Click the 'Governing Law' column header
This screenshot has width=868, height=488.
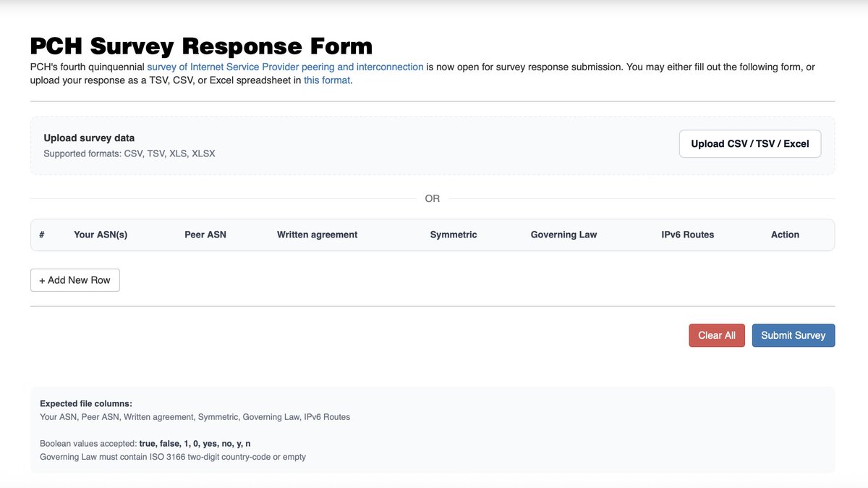coord(564,235)
